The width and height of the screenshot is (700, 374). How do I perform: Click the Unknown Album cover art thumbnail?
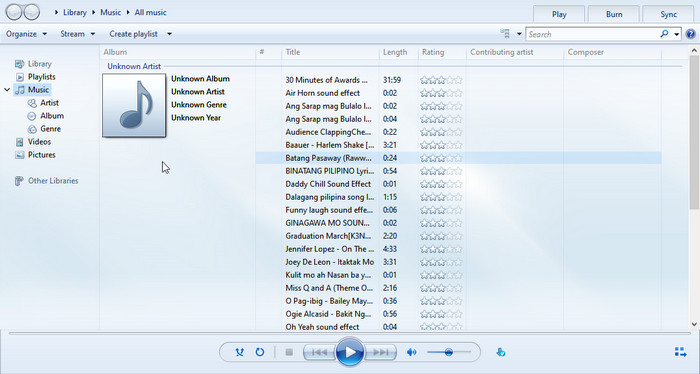coord(134,105)
